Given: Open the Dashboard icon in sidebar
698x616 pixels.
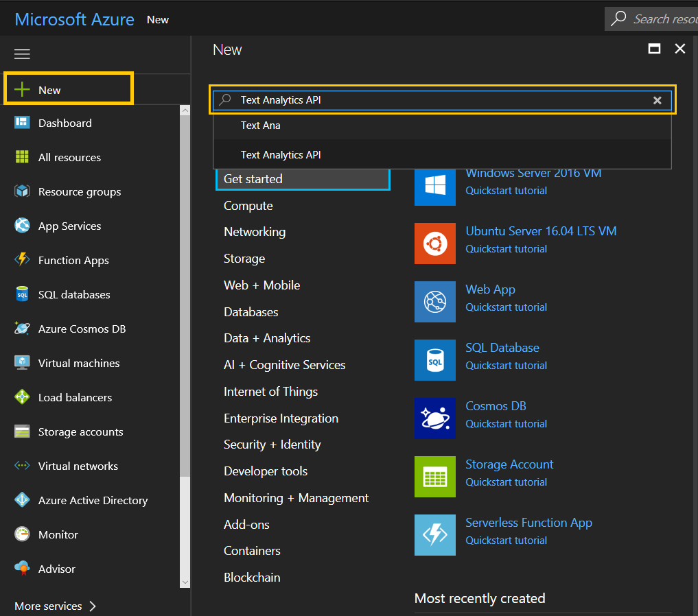Looking at the screenshot, I should (x=22, y=122).
